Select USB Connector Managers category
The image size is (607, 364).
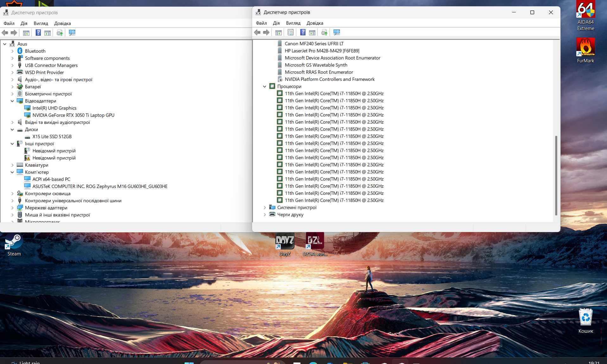(51, 65)
